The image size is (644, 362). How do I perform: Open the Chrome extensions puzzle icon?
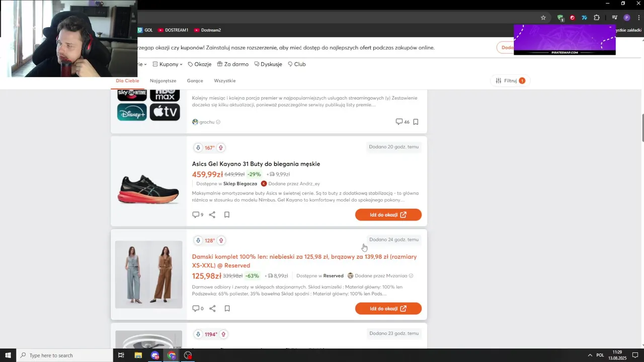(x=597, y=18)
